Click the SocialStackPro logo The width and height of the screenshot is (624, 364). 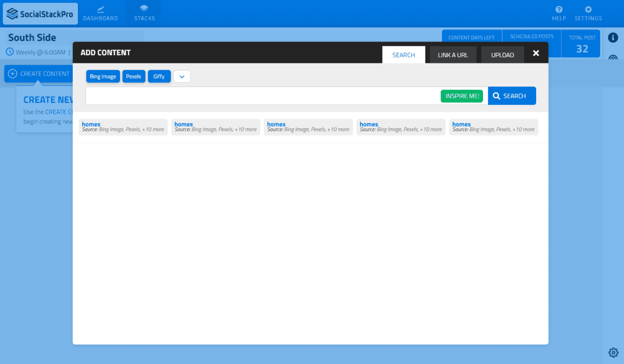click(41, 14)
